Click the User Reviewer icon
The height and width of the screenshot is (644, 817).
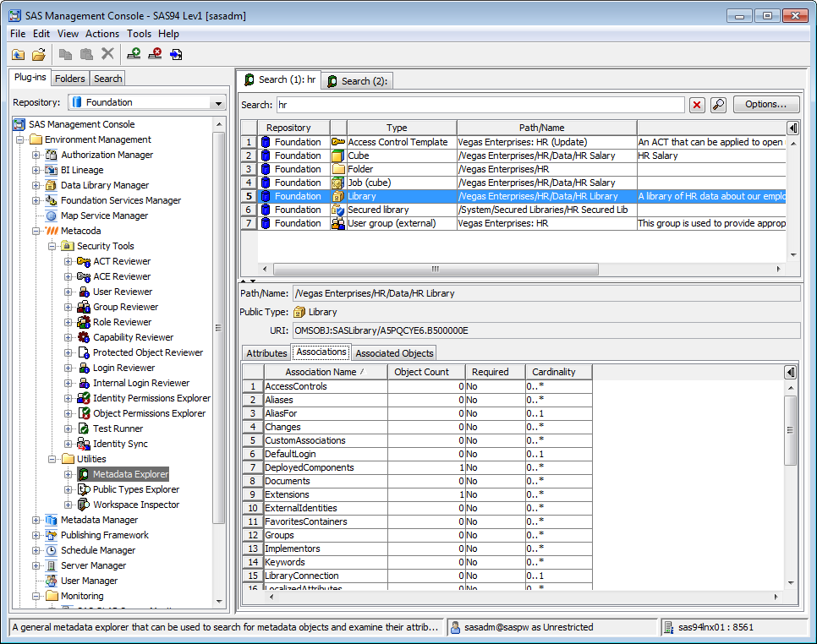[84, 292]
